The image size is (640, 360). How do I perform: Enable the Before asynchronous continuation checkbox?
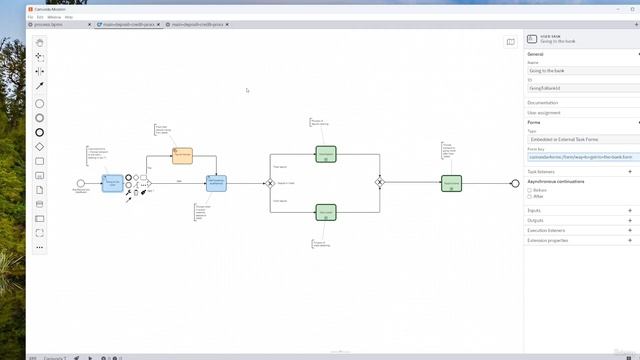(x=529, y=190)
